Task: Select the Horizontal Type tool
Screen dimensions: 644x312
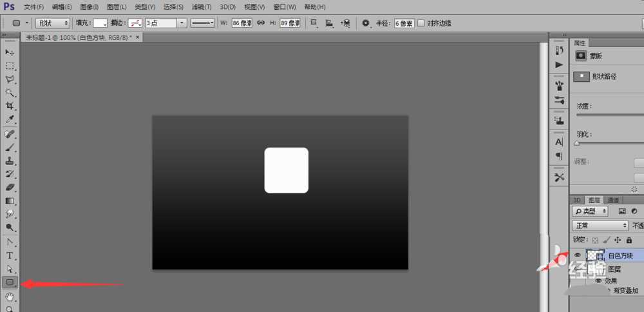Action: [10, 255]
